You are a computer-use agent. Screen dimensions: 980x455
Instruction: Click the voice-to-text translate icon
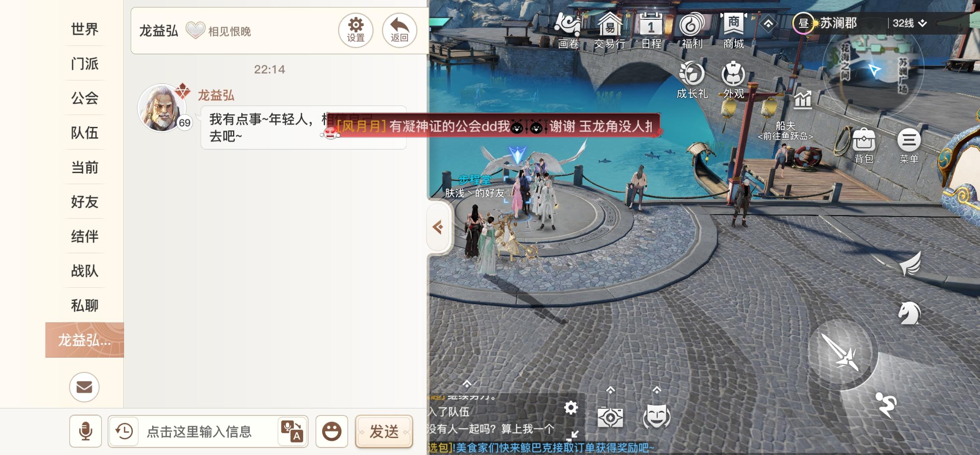(x=292, y=431)
